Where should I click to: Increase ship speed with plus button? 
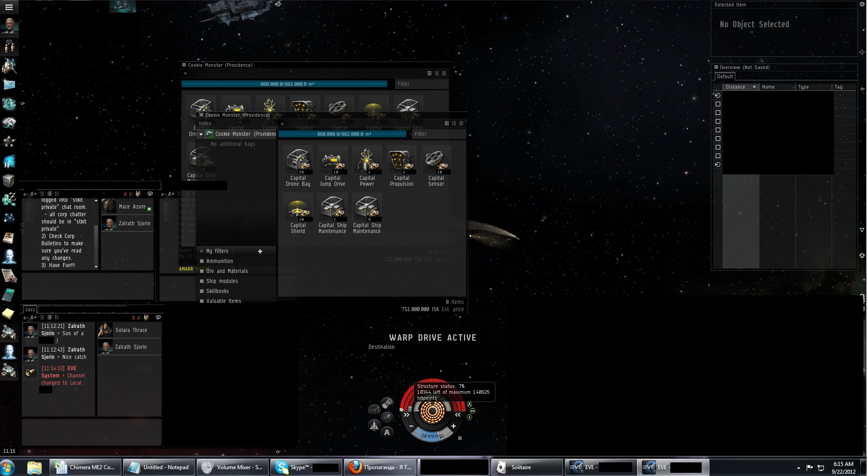click(x=453, y=426)
